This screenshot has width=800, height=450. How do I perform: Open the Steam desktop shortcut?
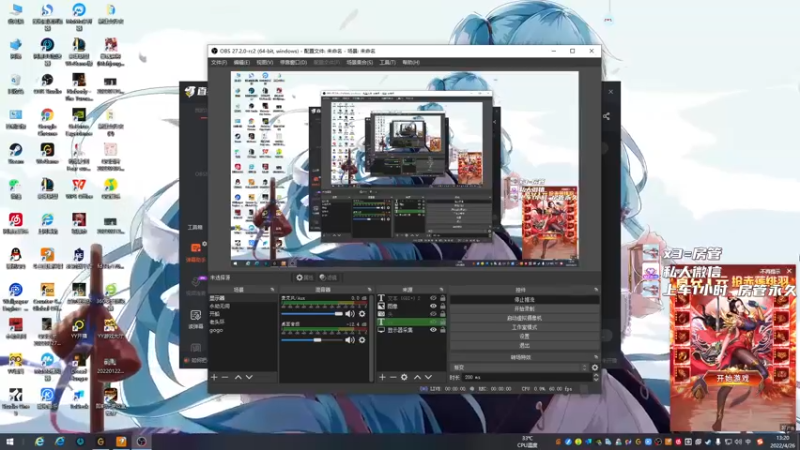tap(15, 154)
